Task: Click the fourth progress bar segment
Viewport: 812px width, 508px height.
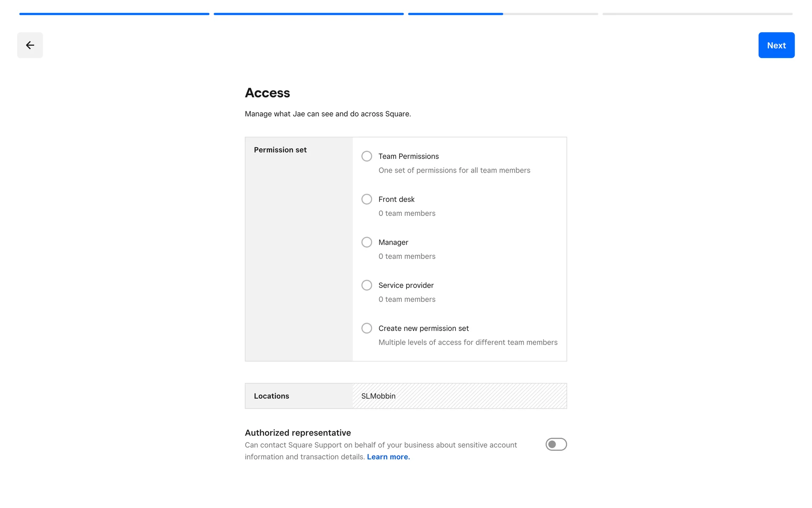Action: coord(697,14)
